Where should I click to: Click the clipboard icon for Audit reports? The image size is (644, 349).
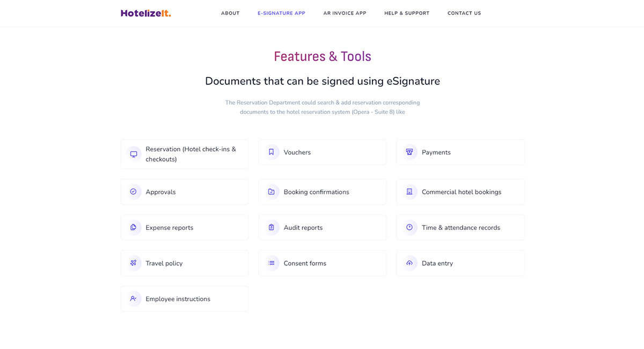272,228
